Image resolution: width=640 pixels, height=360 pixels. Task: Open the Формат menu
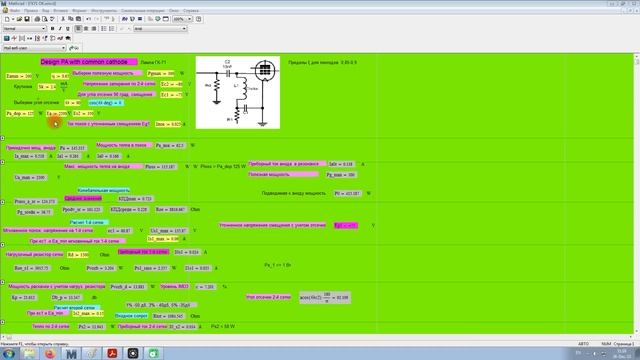point(79,11)
